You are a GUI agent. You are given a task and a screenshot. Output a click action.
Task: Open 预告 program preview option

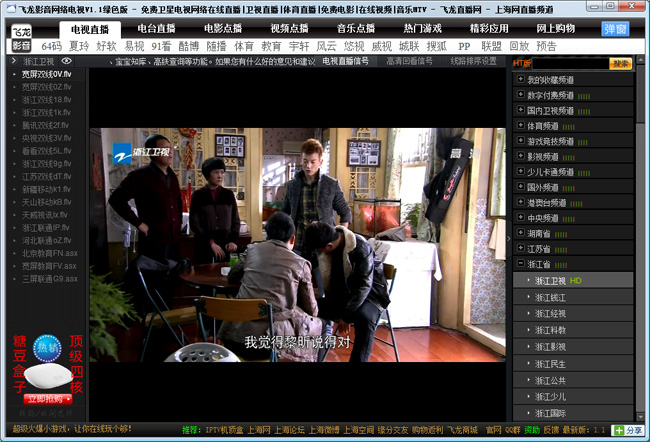546,46
